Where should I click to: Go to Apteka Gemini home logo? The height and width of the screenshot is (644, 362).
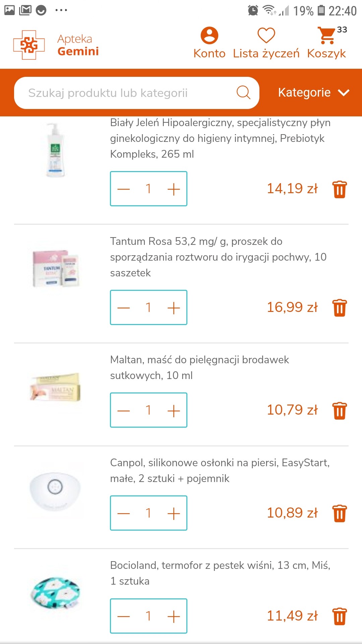56,45
